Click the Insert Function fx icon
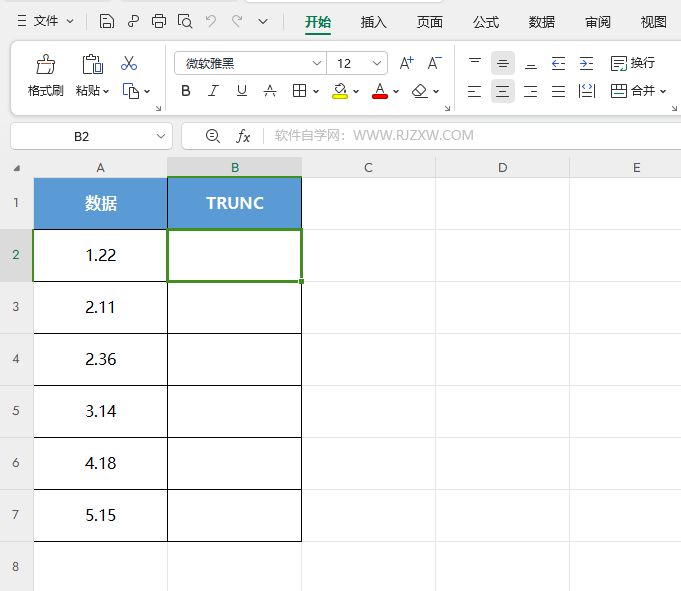This screenshot has height=591, width=681. click(x=243, y=136)
